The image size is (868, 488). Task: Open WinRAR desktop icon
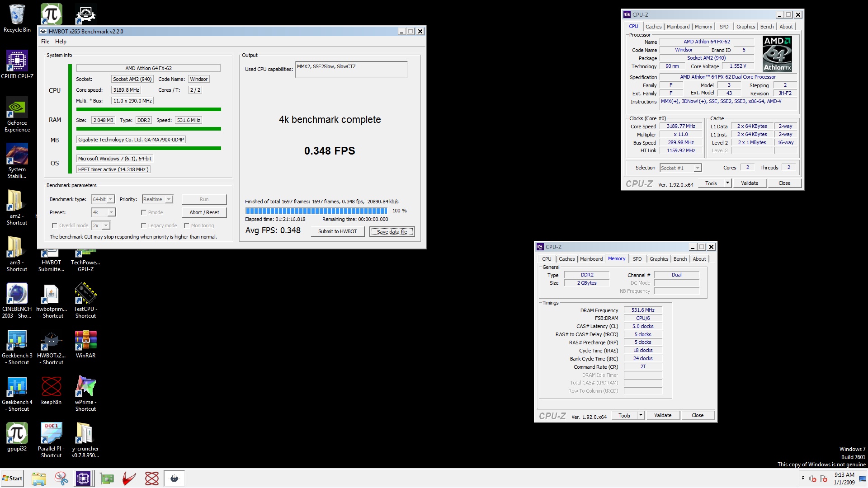[85, 344]
